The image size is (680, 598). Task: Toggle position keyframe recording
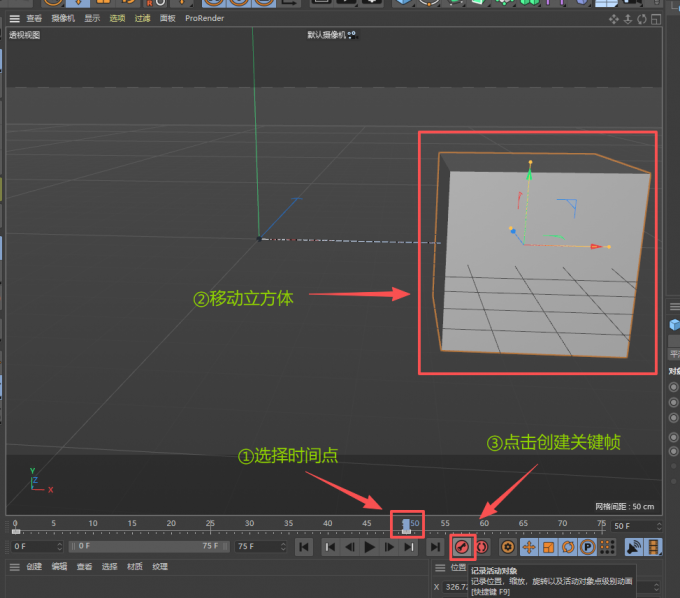pyautogui.click(x=528, y=547)
